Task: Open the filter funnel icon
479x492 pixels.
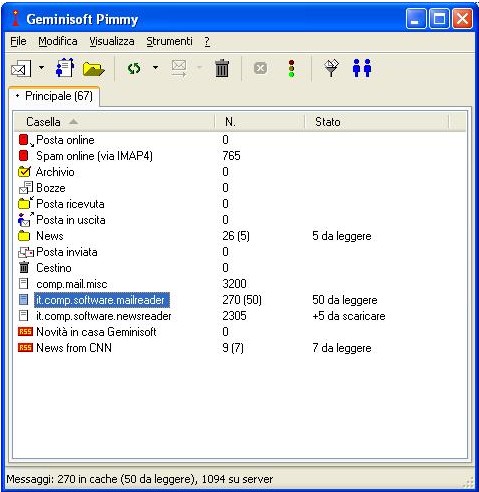Action: coord(331,68)
